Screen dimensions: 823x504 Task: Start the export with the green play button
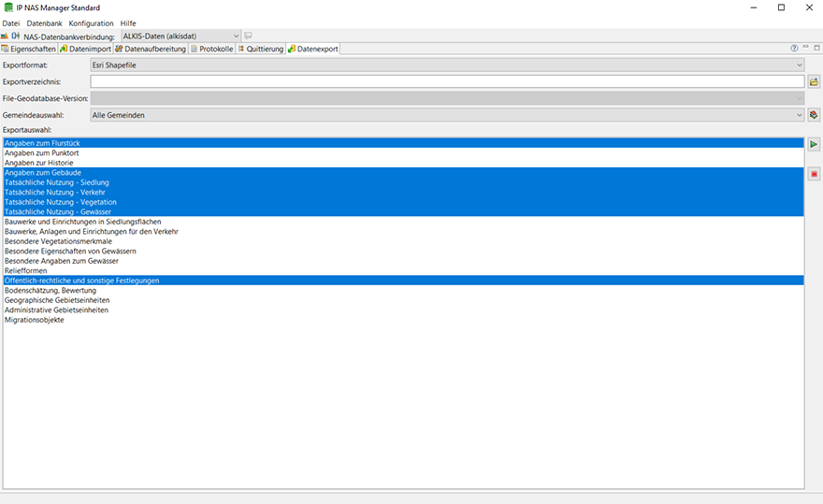click(x=814, y=145)
